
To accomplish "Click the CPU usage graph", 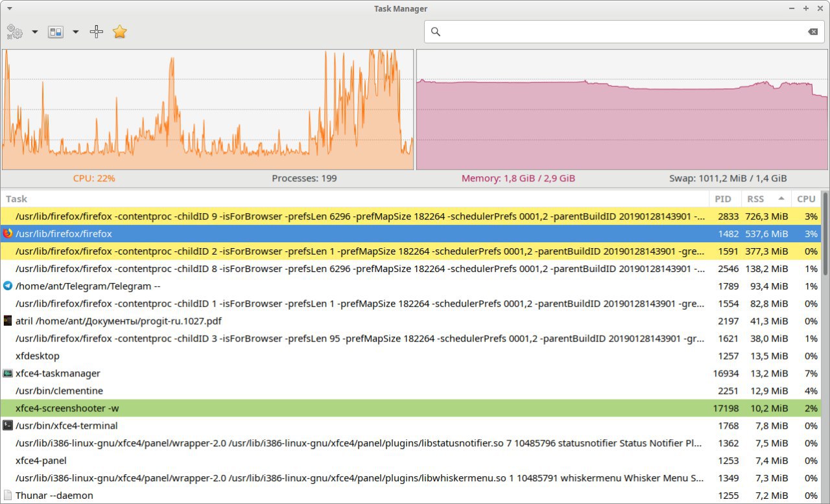I will [x=207, y=109].
